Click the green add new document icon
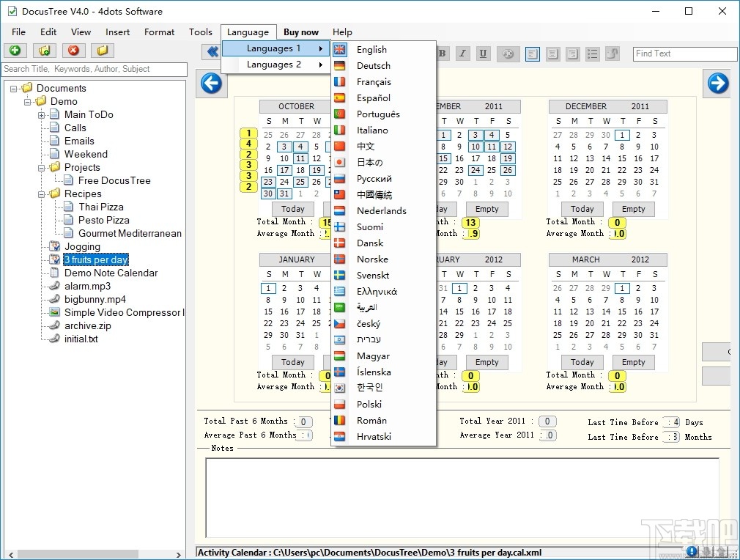 pyautogui.click(x=15, y=51)
